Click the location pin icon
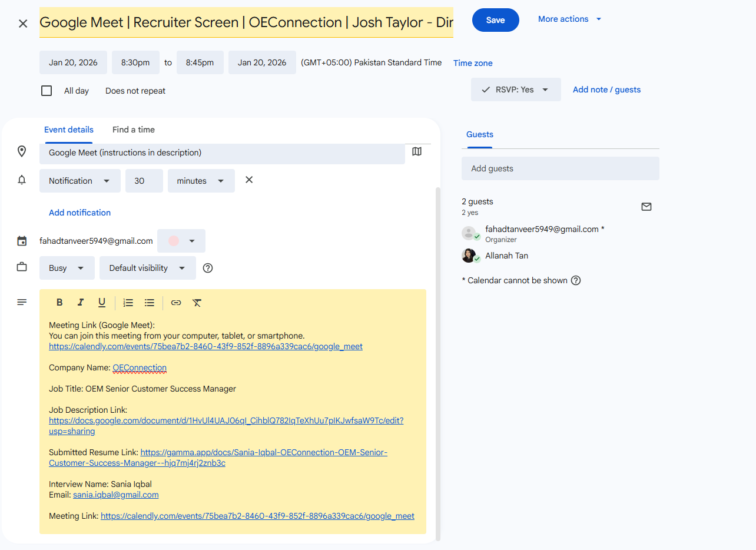This screenshot has width=756, height=550. coord(22,151)
